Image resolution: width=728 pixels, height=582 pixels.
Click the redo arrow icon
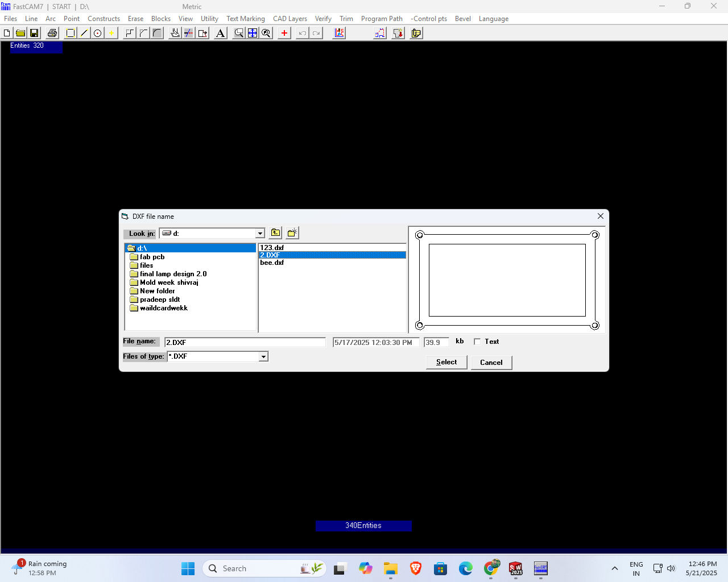pos(316,33)
